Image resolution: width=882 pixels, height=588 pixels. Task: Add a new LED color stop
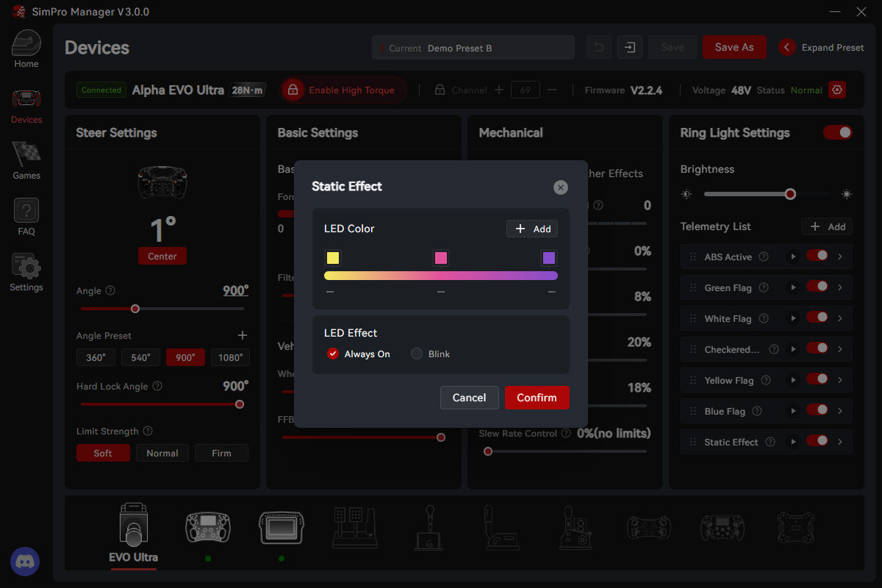click(532, 229)
